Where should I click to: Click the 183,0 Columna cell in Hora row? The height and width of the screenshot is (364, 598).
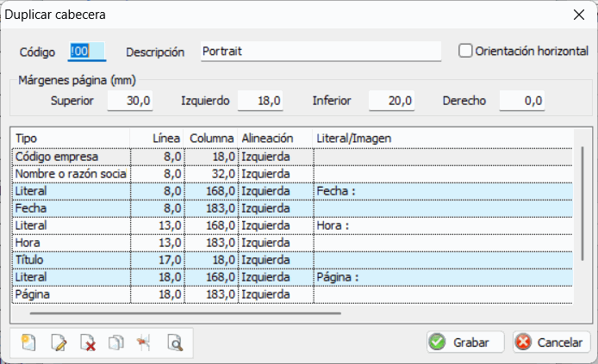click(211, 243)
